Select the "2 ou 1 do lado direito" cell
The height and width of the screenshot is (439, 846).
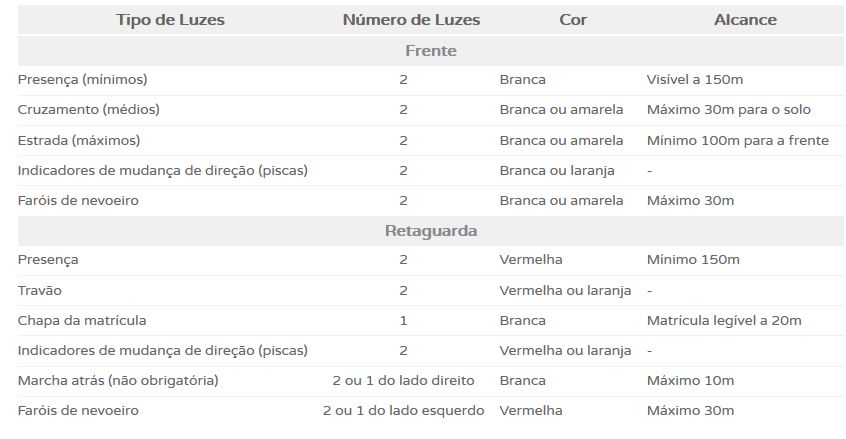(x=403, y=381)
